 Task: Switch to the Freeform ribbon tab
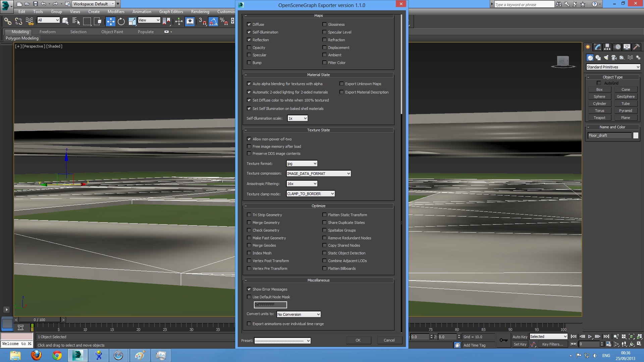pyautogui.click(x=47, y=32)
